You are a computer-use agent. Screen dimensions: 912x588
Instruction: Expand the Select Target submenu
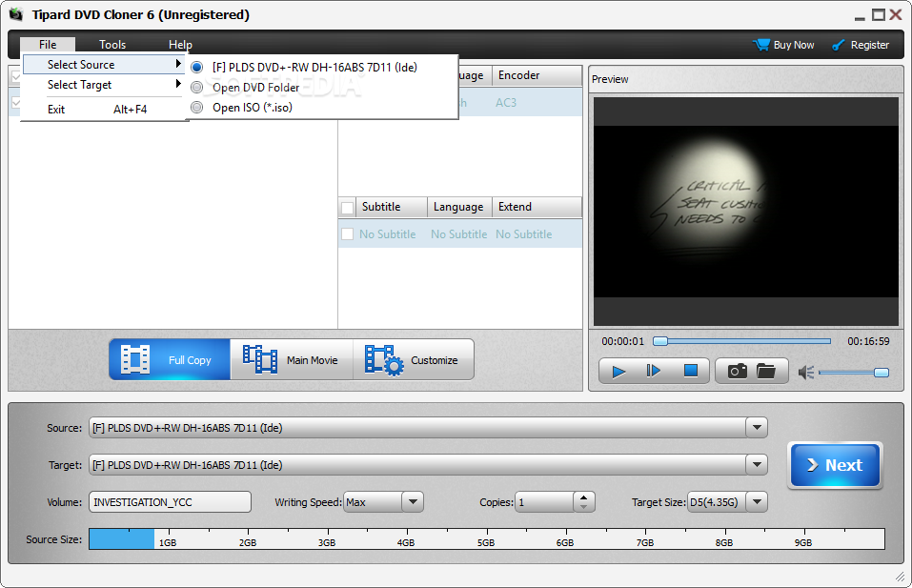104,85
